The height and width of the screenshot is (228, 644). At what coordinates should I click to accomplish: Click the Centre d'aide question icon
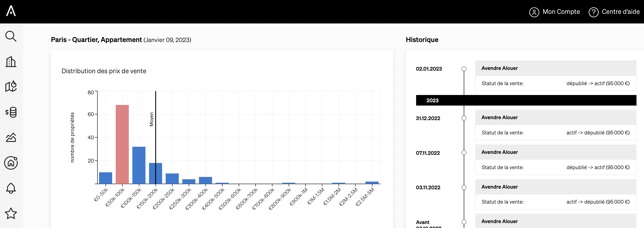tap(593, 12)
